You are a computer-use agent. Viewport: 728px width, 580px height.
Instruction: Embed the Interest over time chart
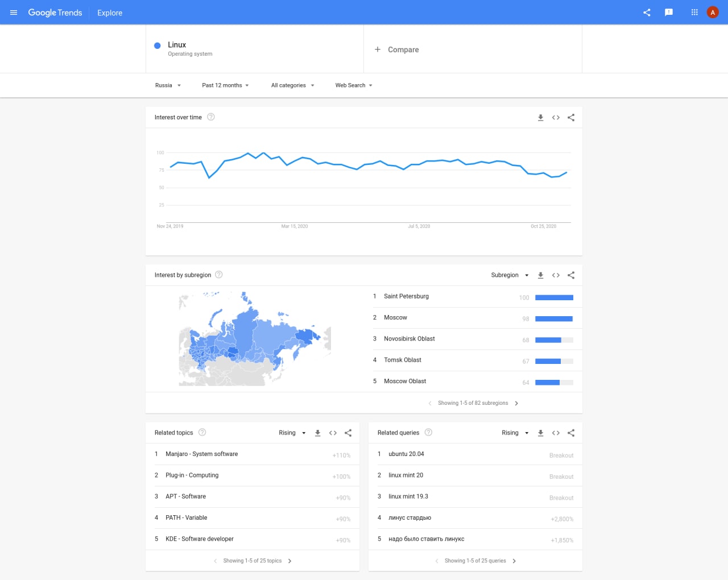pyautogui.click(x=556, y=118)
